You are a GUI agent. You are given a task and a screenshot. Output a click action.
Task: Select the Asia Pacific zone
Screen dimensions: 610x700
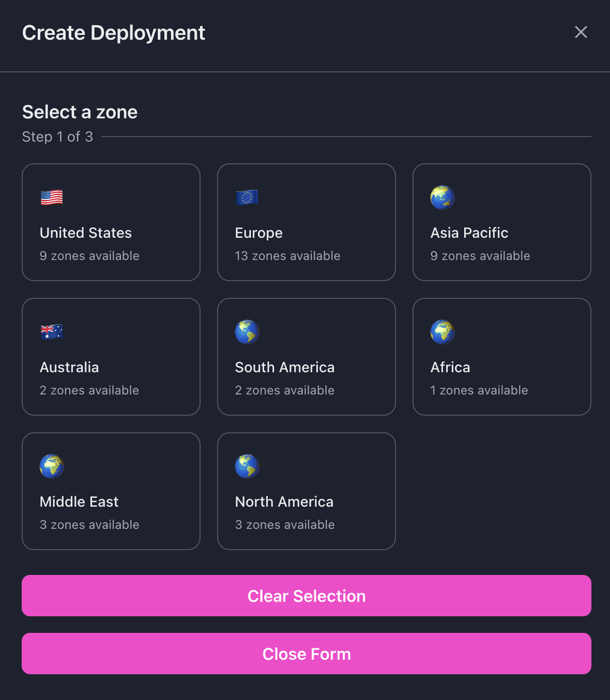(502, 222)
